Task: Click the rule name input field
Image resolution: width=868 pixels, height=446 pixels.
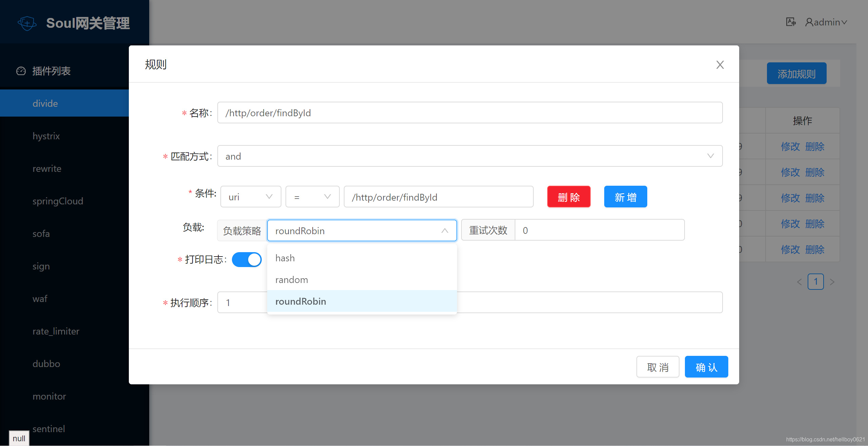Action: click(x=470, y=113)
